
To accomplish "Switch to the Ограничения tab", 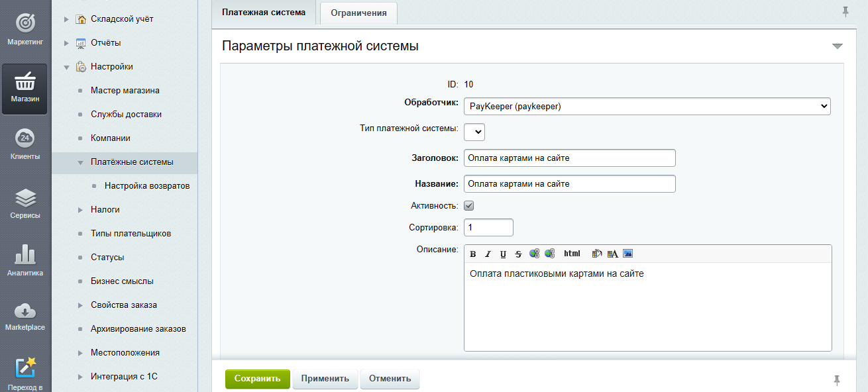I will coord(358,13).
